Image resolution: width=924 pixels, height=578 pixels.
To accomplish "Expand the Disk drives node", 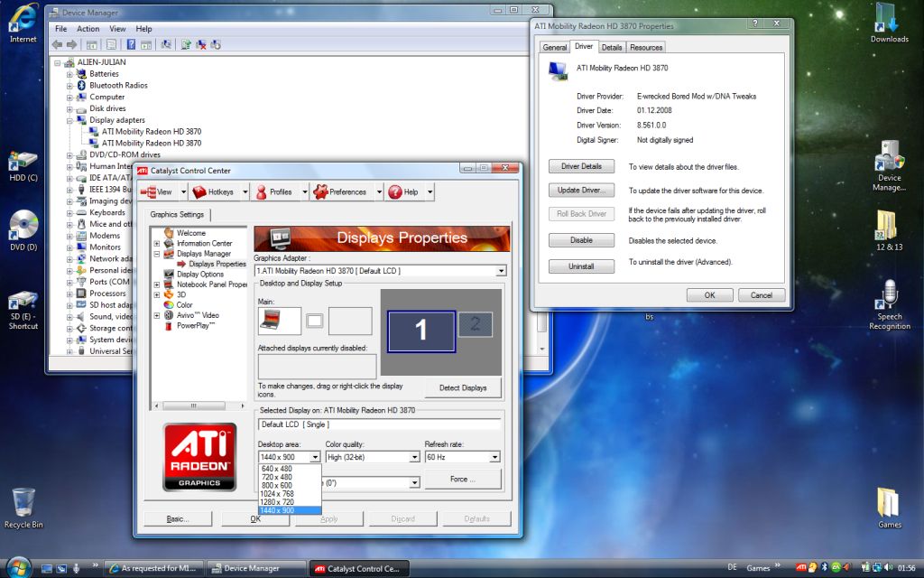I will tap(69, 109).
